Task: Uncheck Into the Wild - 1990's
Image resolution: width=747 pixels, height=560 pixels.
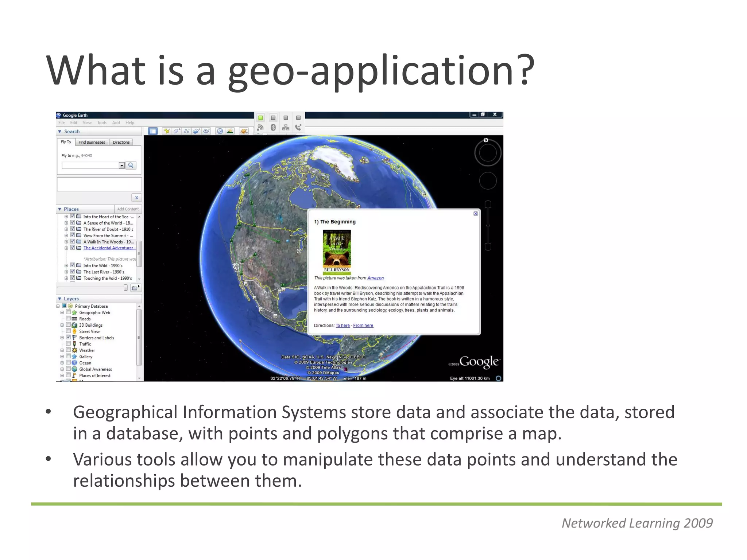Action: 73,265
